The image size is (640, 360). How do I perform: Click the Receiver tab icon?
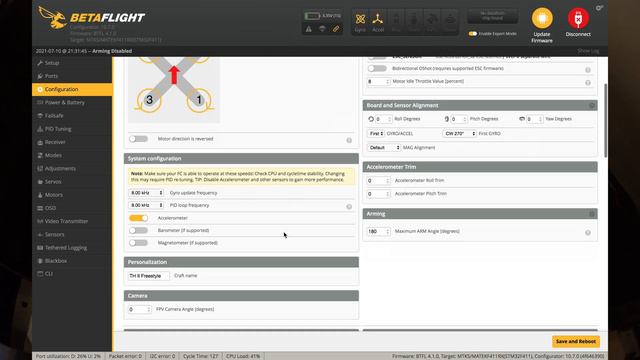tap(40, 142)
